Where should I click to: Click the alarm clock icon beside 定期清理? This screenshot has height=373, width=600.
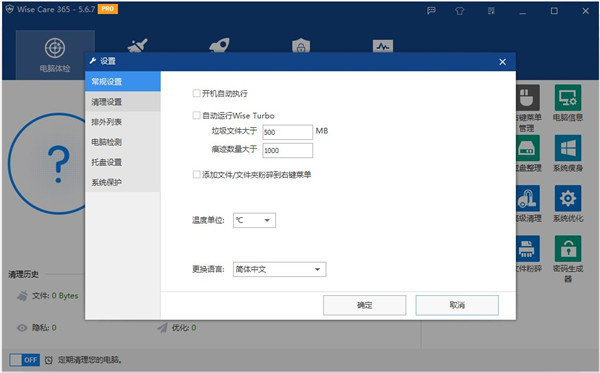point(49,360)
